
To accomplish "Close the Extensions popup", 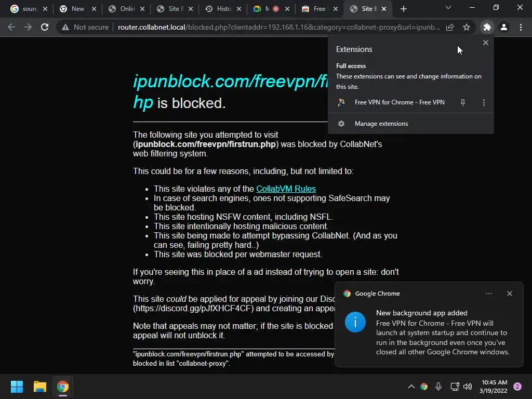I will pos(486,43).
